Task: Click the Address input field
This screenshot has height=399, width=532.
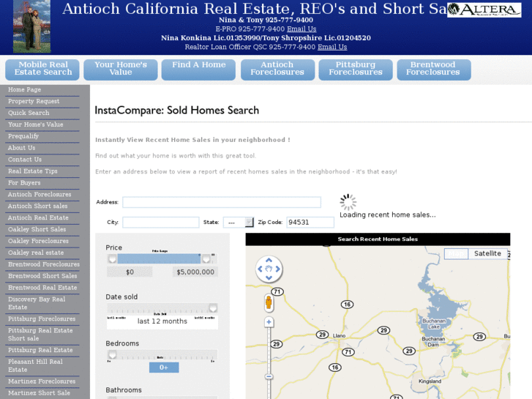Action: (222, 202)
